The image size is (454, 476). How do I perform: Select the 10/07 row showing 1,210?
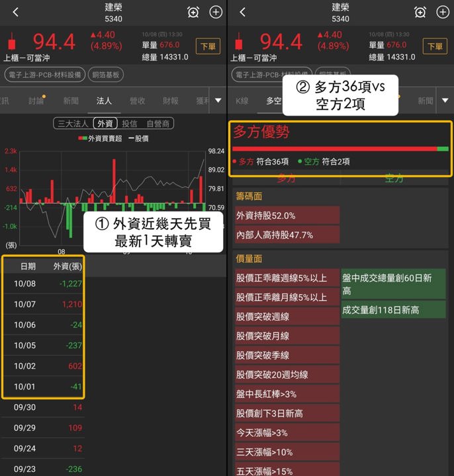point(43,304)
